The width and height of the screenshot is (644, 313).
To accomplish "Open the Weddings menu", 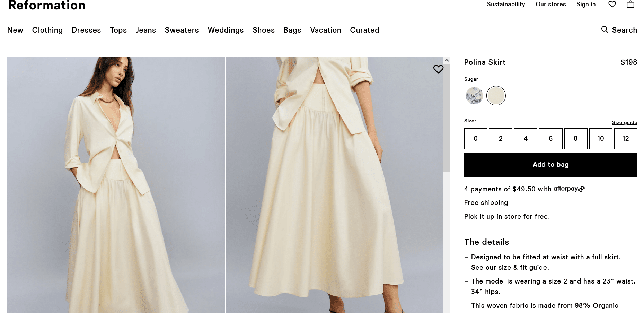I will point(226,30).
